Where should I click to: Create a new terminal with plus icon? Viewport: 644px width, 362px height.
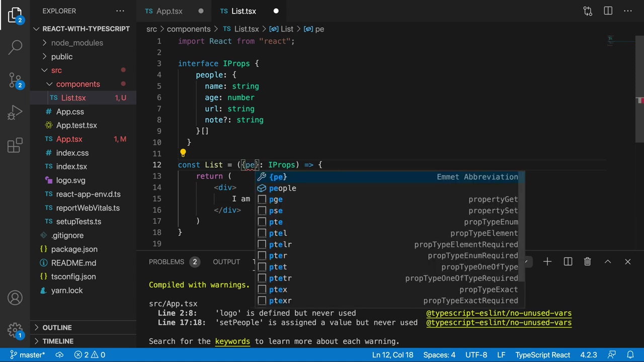point(547,261)
